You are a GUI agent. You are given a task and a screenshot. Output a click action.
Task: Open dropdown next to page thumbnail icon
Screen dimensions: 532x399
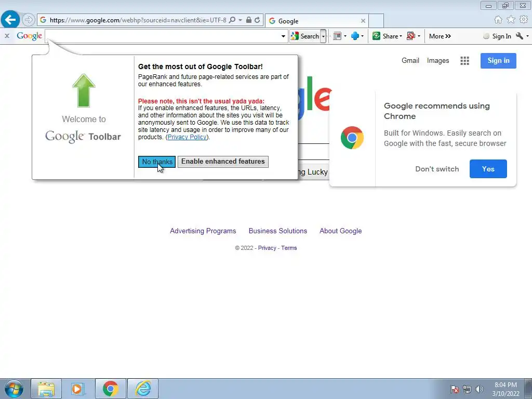[x=345, y=36]
